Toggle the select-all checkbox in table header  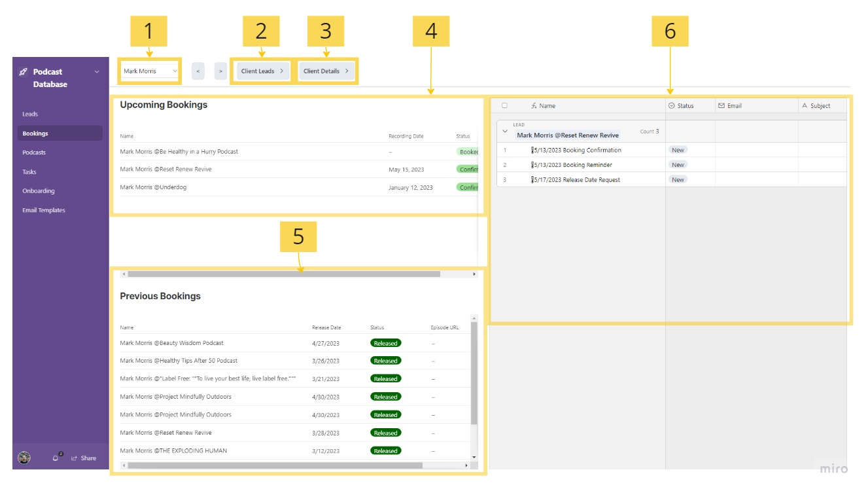(504, 105)
